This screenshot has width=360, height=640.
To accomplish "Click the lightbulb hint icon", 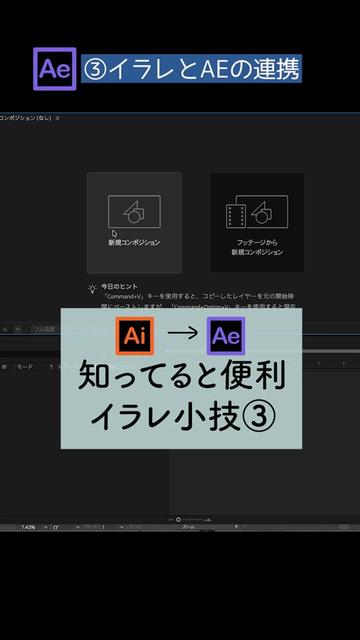I will [93, 289].
